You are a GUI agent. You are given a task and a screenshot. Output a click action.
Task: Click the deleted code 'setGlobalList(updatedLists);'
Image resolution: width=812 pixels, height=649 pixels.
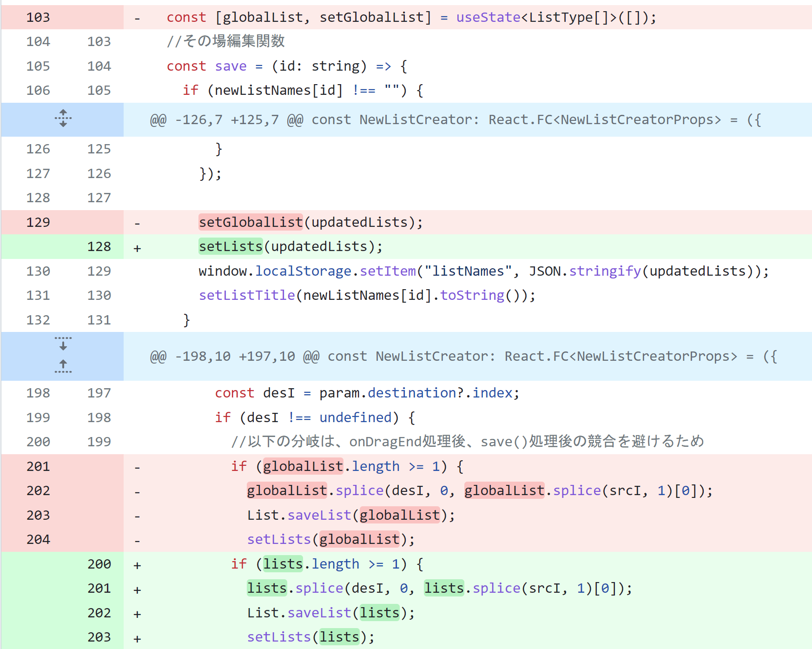tap(311, 222)
